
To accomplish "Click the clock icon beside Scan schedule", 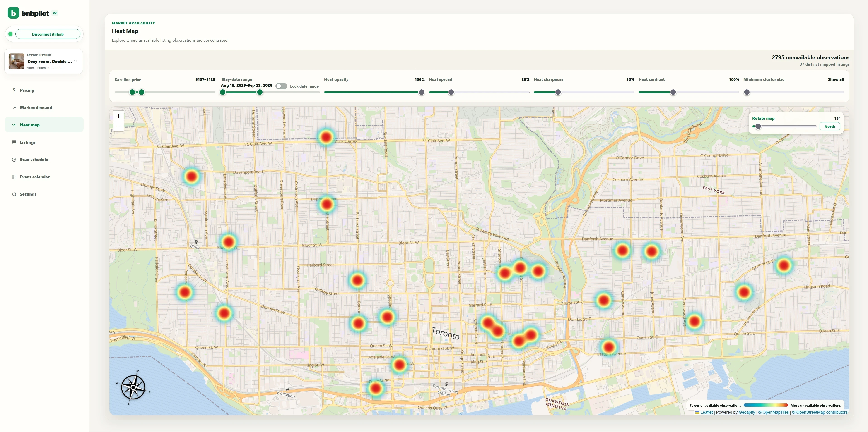I will point(14,160).
